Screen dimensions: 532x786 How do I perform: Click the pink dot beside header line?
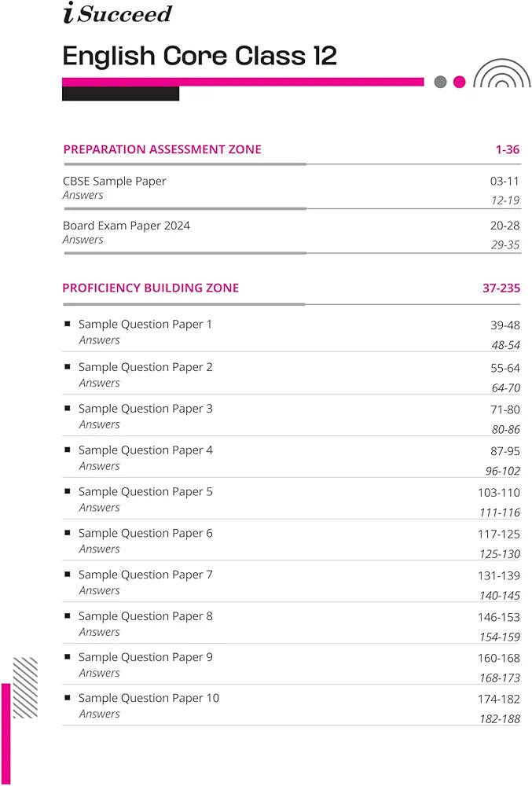click(460, 82)
